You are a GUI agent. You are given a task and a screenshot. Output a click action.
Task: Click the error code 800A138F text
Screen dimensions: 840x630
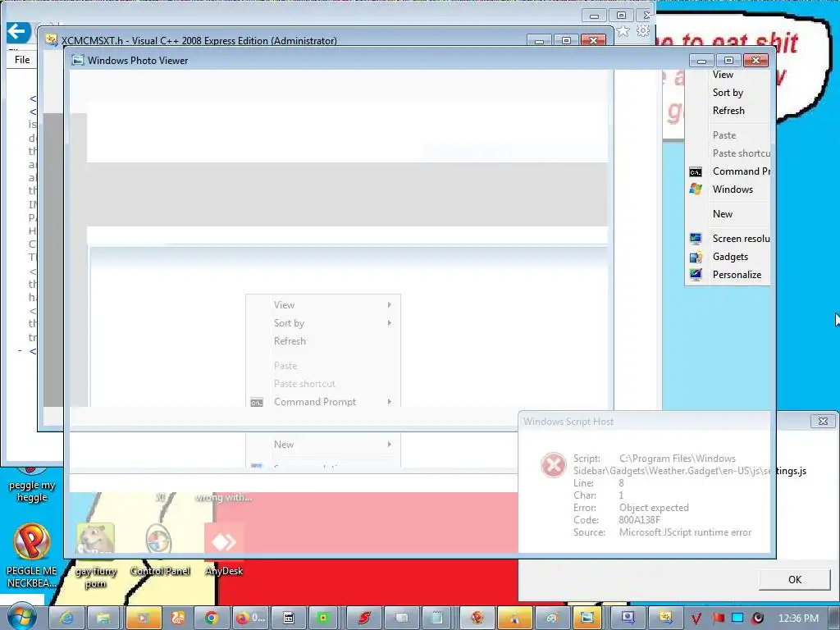pos(639,519)
